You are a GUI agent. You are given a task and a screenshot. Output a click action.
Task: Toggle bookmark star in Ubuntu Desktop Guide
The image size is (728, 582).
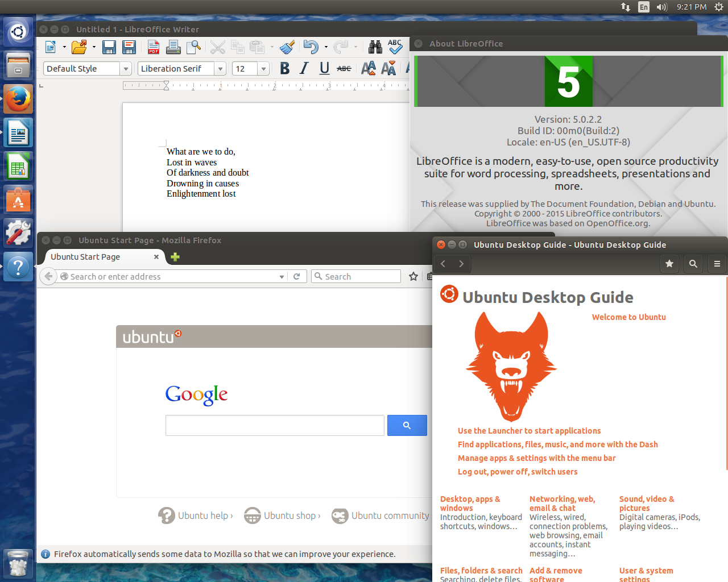pos(669,264)
